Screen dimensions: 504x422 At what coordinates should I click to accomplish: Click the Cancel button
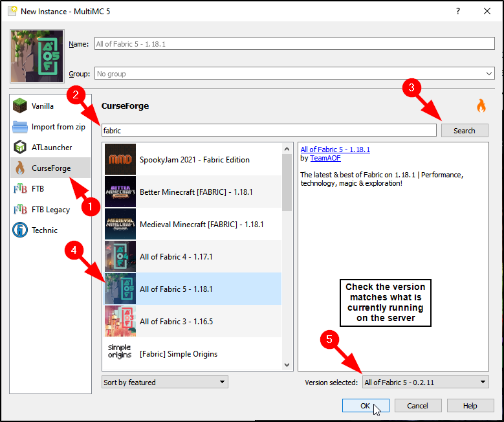coord(418,406)
